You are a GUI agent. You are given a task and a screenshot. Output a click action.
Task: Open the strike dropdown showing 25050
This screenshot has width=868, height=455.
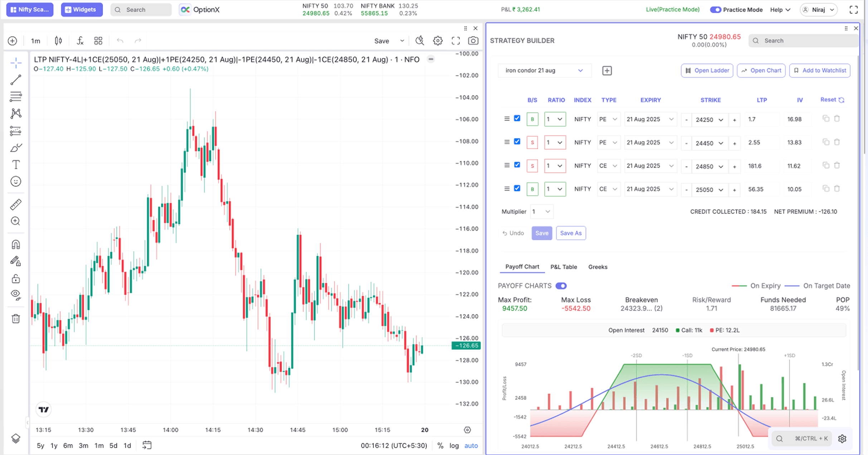[x=709, y=190]
